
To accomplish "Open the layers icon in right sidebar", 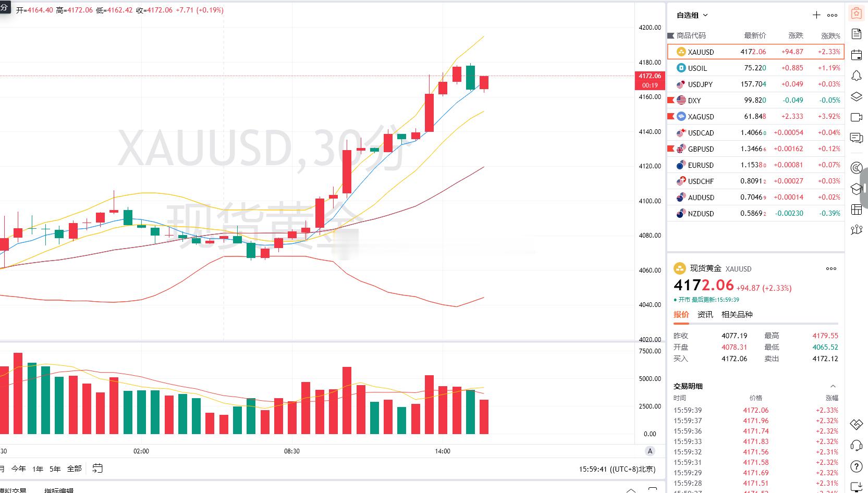I will pos(857,96).
